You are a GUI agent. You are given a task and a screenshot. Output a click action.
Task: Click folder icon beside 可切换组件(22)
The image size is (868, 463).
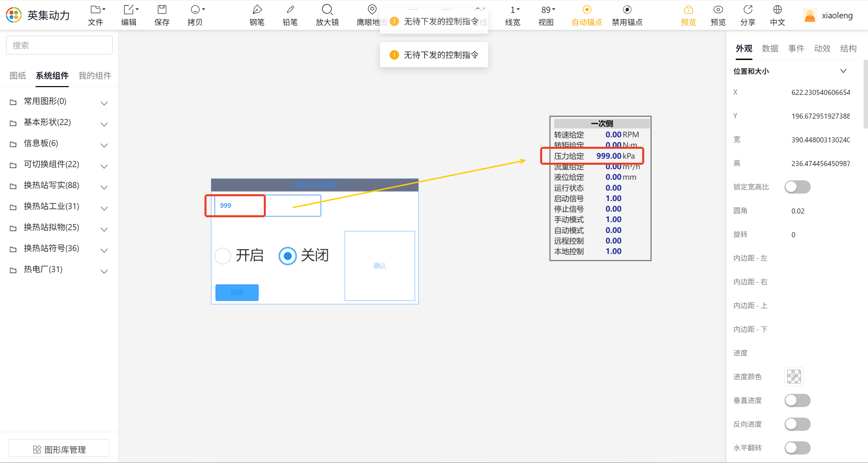pos(13,165)
